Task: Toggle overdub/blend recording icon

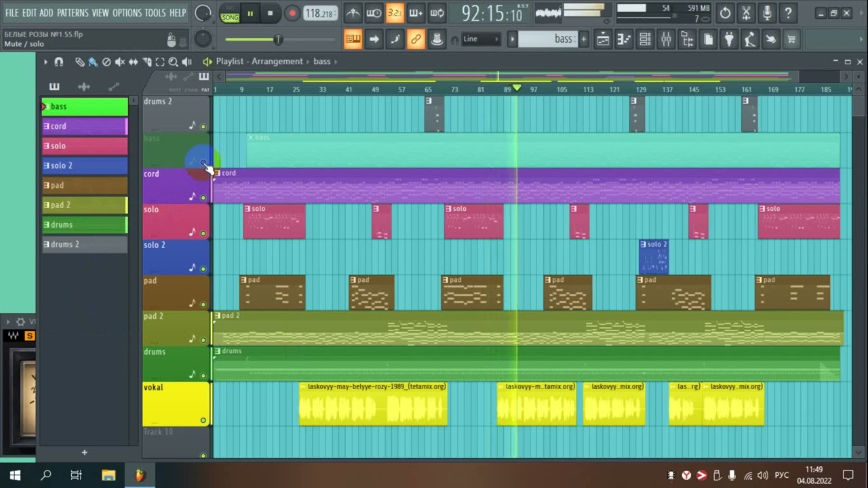Action: click(x=416, y=13)
